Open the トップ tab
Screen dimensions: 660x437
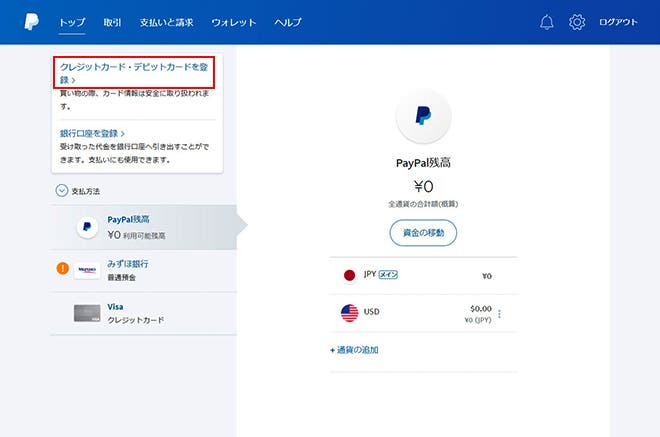click(72, 22)
